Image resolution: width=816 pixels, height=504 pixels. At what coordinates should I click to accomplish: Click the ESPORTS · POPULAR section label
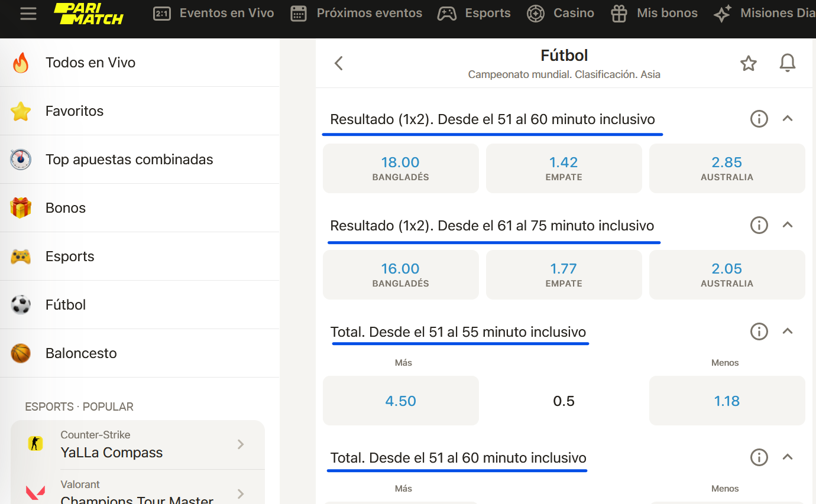[79, 407]
